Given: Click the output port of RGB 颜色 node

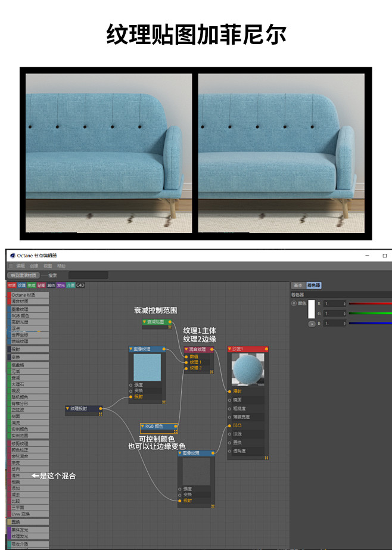Looking at the screenshot, I should click(x=176, y=427).
